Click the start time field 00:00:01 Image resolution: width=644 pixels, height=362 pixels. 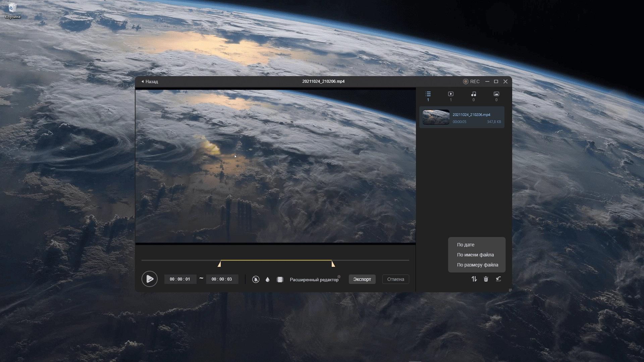coord(180,279)
